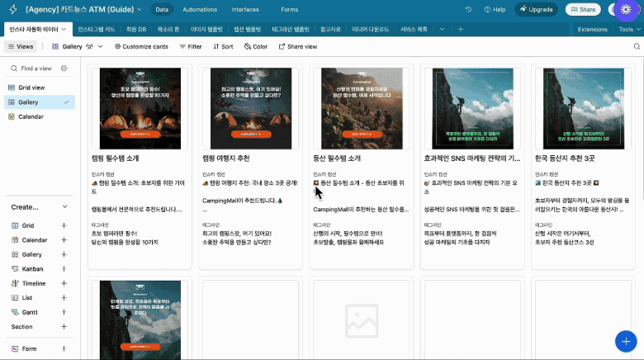Collapse the Create section
The height and width of the screenshot is (360, 644).
coord(64,207)
